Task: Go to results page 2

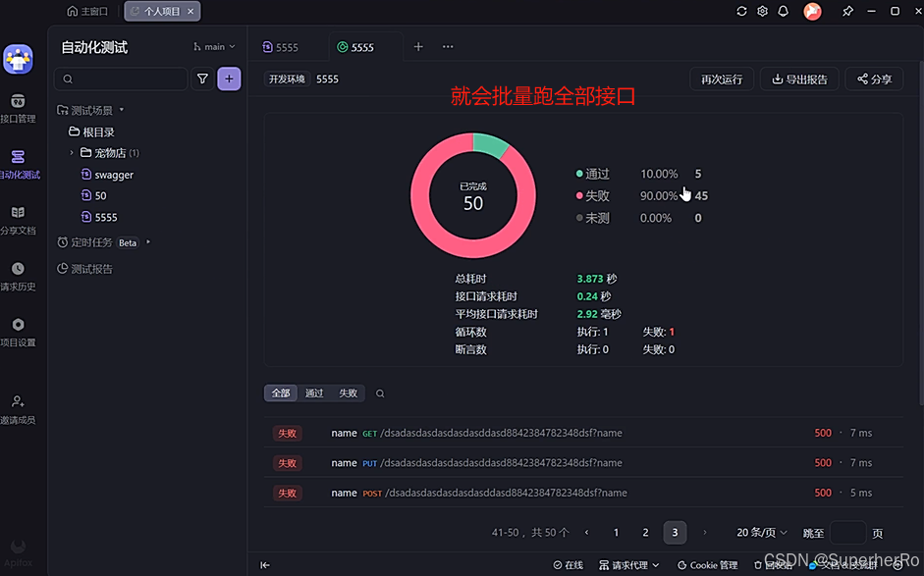Action: point(645,532)
